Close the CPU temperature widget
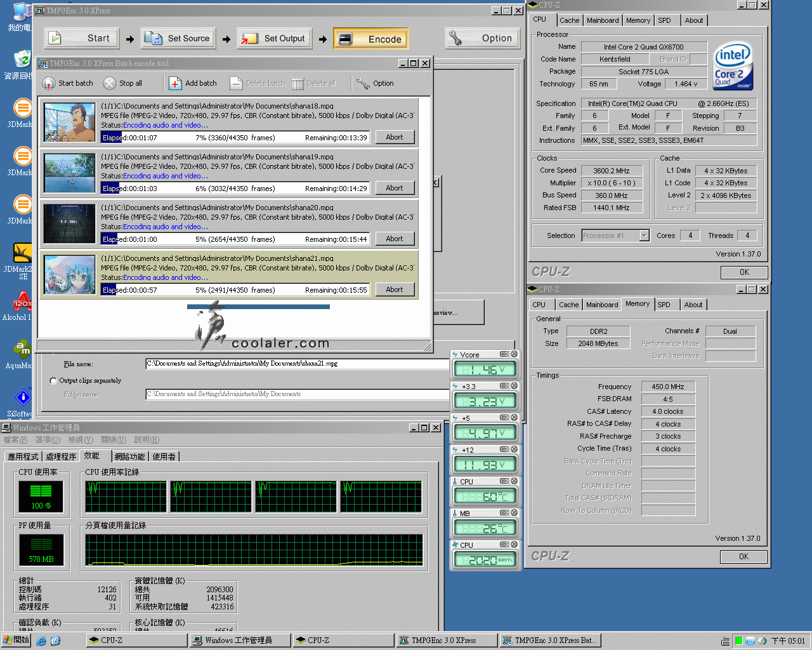The height and width of the screenshot is (650, 812). click(514, 481)
